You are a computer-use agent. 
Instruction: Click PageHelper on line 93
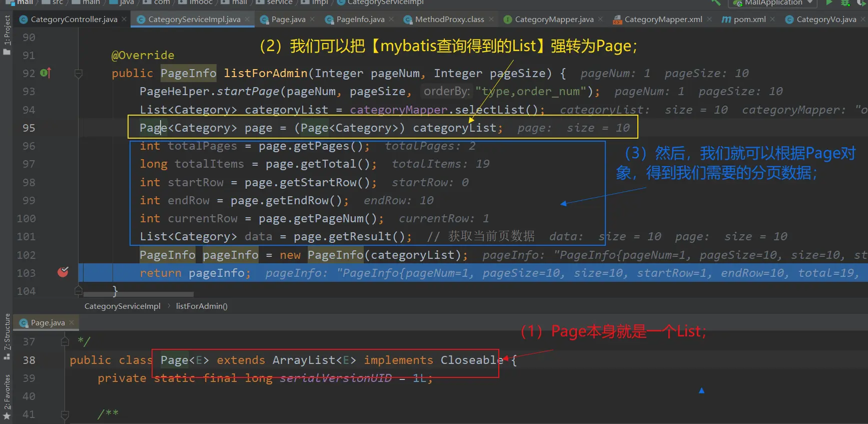[174, 91]
